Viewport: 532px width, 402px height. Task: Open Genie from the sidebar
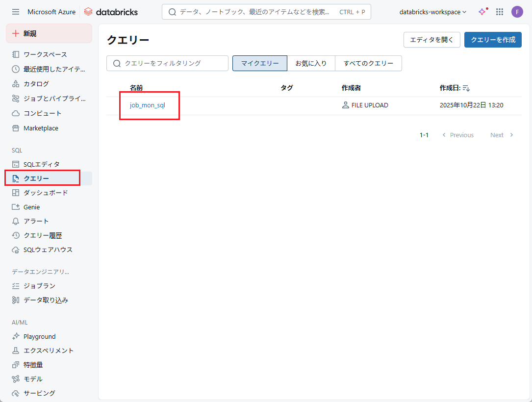click(x=31, y=207)
